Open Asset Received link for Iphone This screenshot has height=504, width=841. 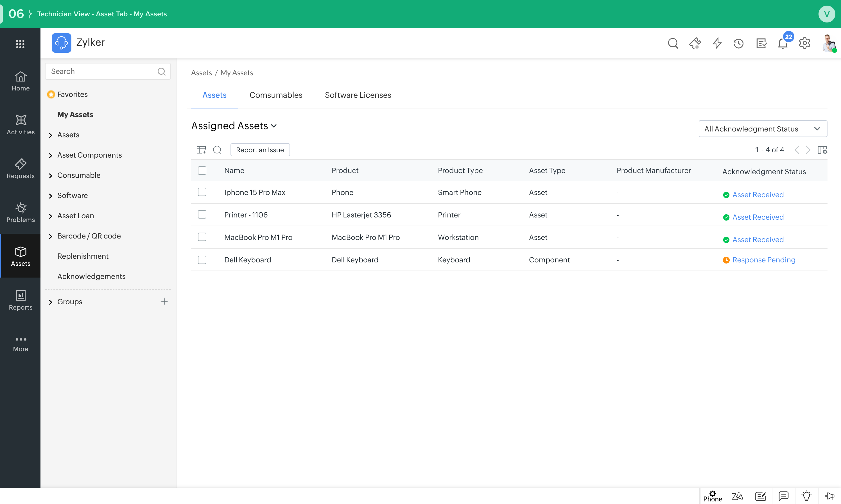coord(758,195)
